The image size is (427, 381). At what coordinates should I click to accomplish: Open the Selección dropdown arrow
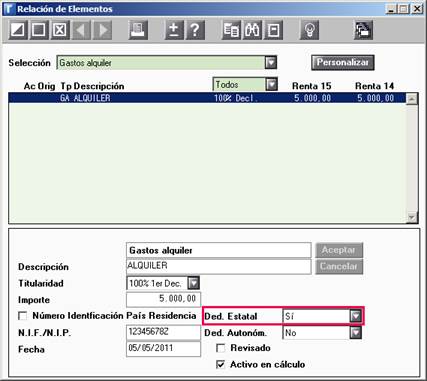coord(271,62)
